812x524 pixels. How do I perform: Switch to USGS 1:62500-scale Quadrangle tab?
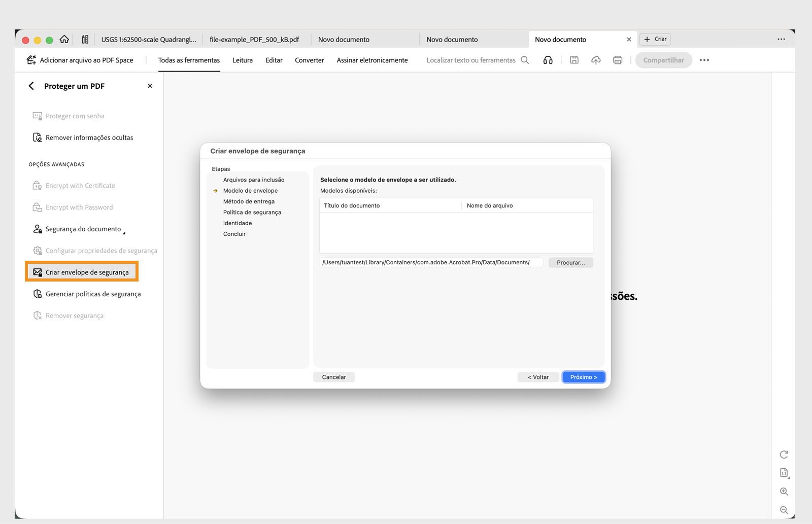[149, 39]
